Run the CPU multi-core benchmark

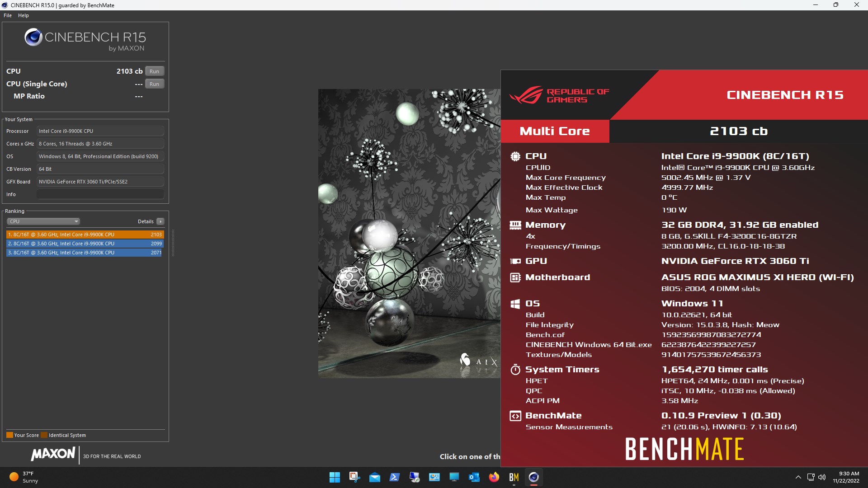click(154, 71)
